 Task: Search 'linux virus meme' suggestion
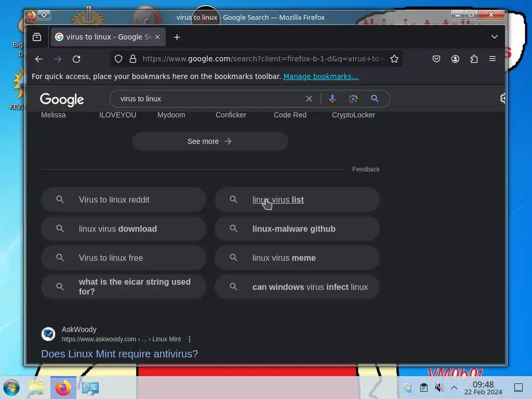297,258
